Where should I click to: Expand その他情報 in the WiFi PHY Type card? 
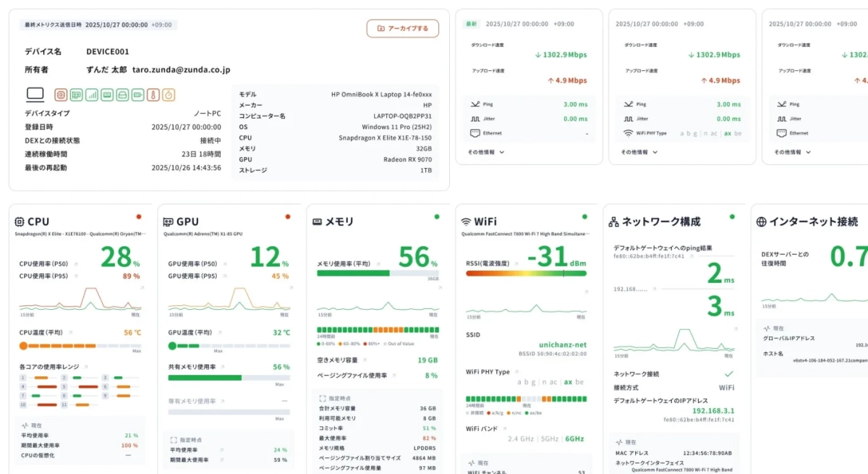(x=635, y=153)
